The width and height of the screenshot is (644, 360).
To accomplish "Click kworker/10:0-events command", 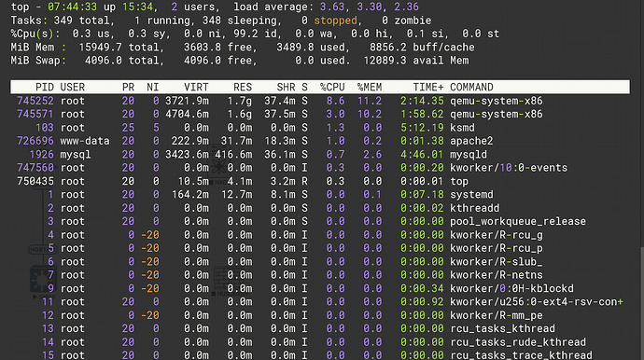I will (x=509, y=168).
